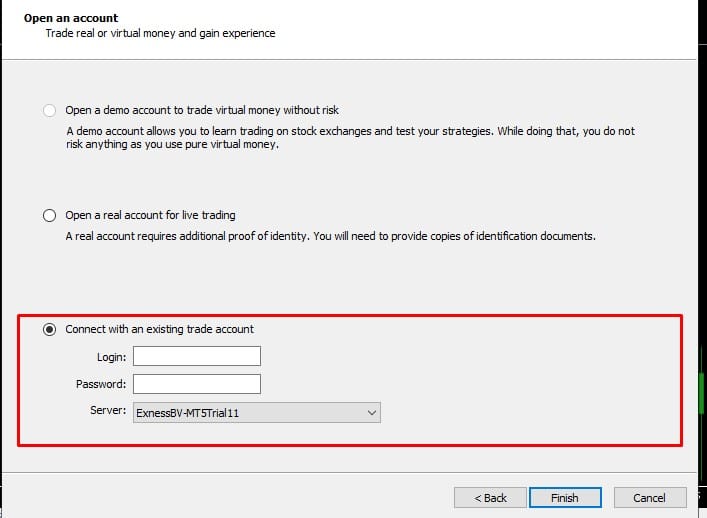Click the 'Connect with an existing trade account' text
Screen dimensions: 707x518
pos(159,330)
